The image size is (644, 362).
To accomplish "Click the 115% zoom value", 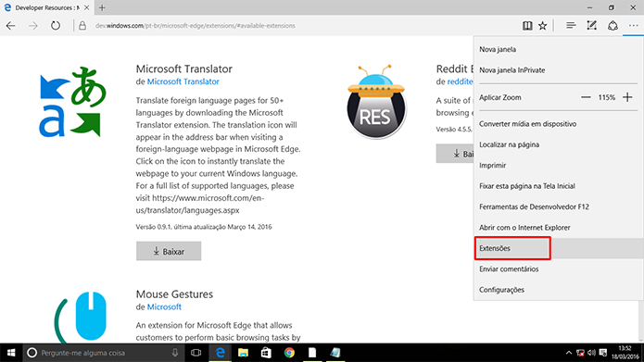I will 607,97.
